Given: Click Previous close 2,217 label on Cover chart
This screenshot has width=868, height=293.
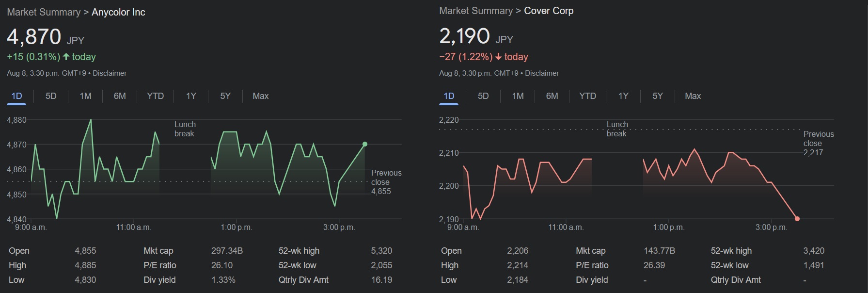Looking at the screenshot, I should coord(819,143).
